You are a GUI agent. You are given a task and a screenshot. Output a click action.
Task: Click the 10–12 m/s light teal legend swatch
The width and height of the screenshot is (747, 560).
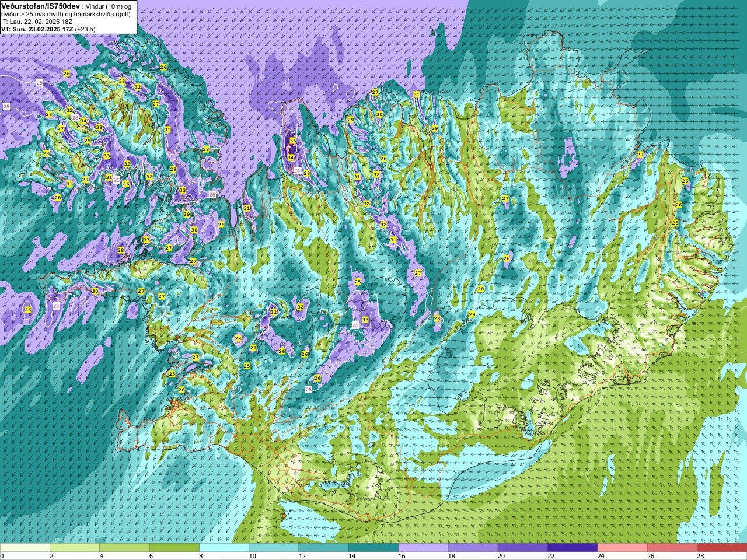coord(274,548)
